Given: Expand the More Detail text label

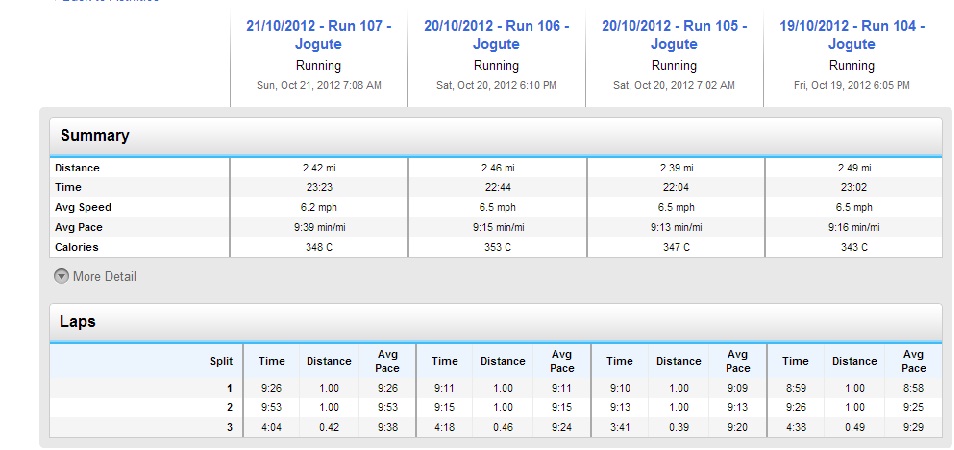Looking at the screenshot, I should [104, 276].
